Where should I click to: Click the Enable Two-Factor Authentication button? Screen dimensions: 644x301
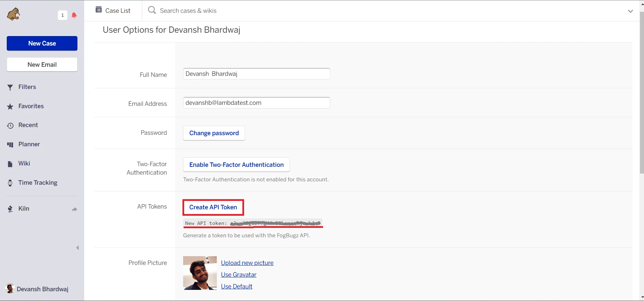(x=236, y=165)
